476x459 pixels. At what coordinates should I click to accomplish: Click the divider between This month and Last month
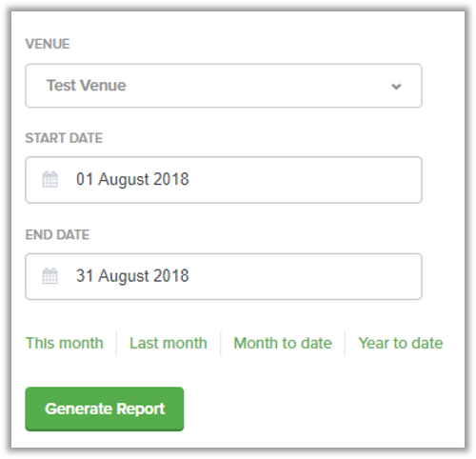(116, 344)
